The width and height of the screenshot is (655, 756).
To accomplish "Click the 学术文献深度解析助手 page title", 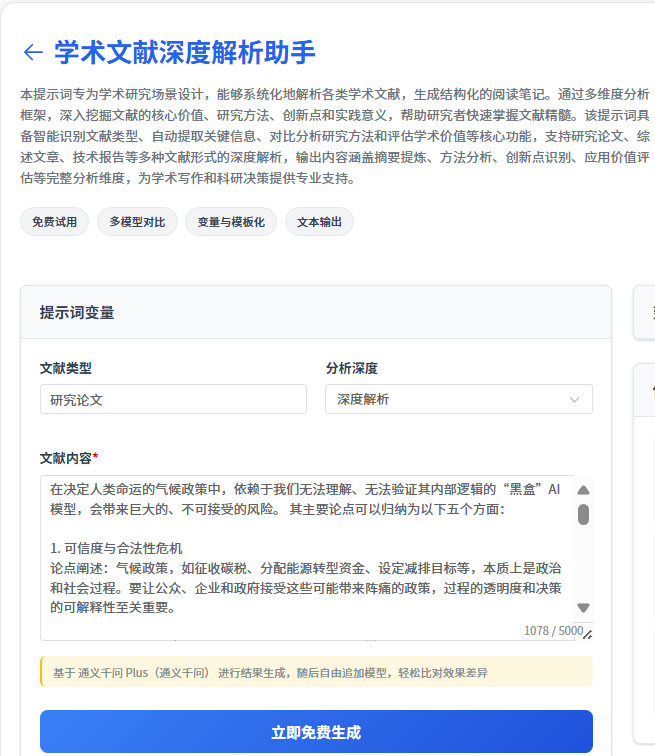I will click(185, 53).
